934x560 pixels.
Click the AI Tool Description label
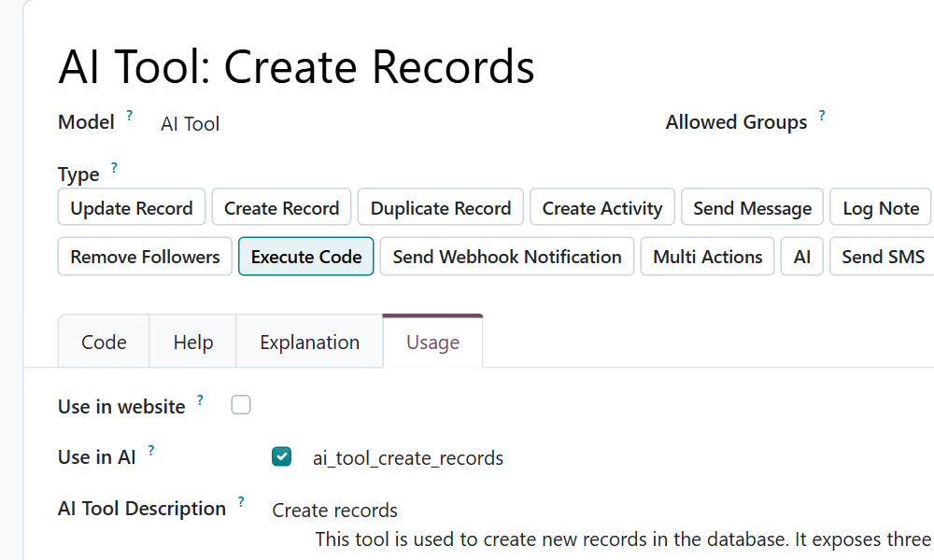142,509
